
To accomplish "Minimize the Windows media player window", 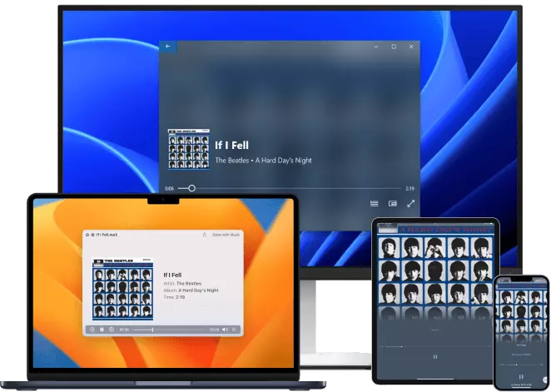I will [376, 47].
